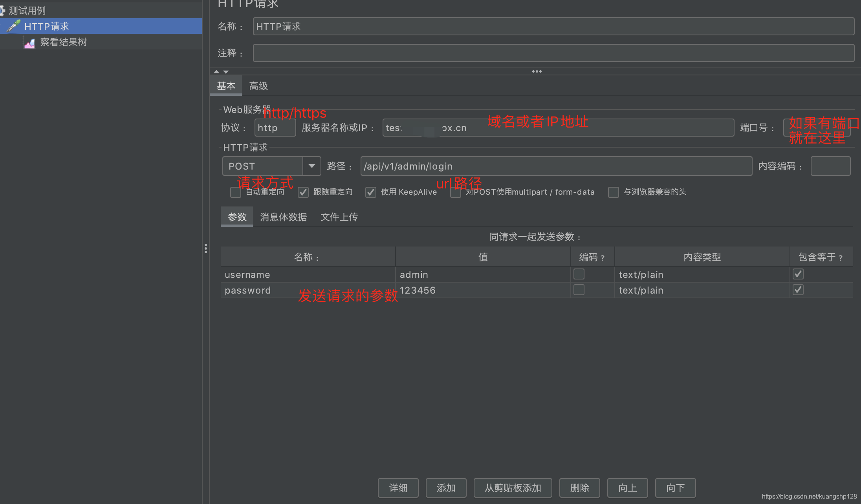Screen dimensions: 861x504
Task: Uncheck the 使用 KeepAlive checkbox
Action: (x=371, y=192)
